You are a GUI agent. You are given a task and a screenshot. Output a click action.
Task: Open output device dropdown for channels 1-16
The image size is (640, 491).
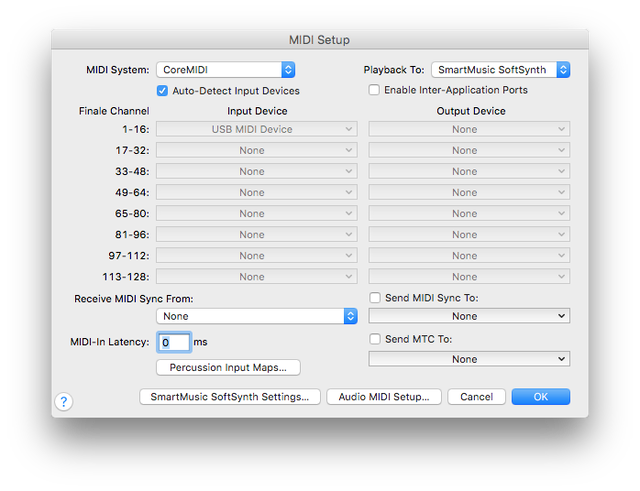point(469,129)
